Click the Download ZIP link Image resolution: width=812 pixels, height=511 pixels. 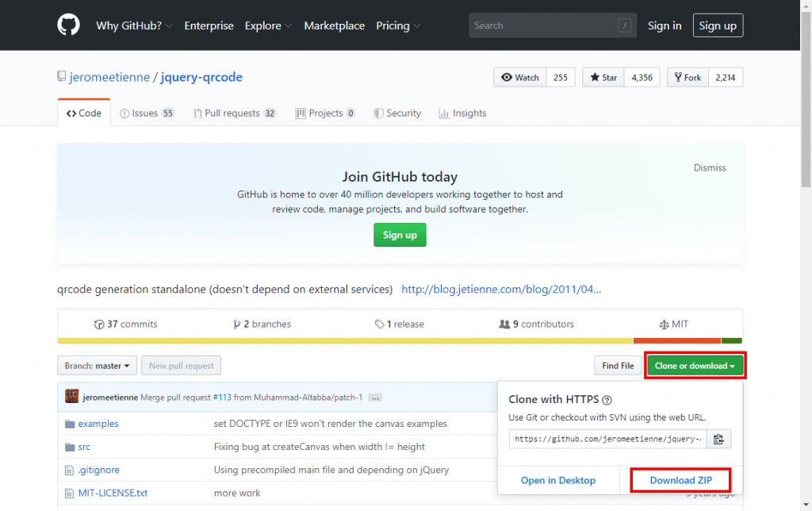click(x=680, y=480)
